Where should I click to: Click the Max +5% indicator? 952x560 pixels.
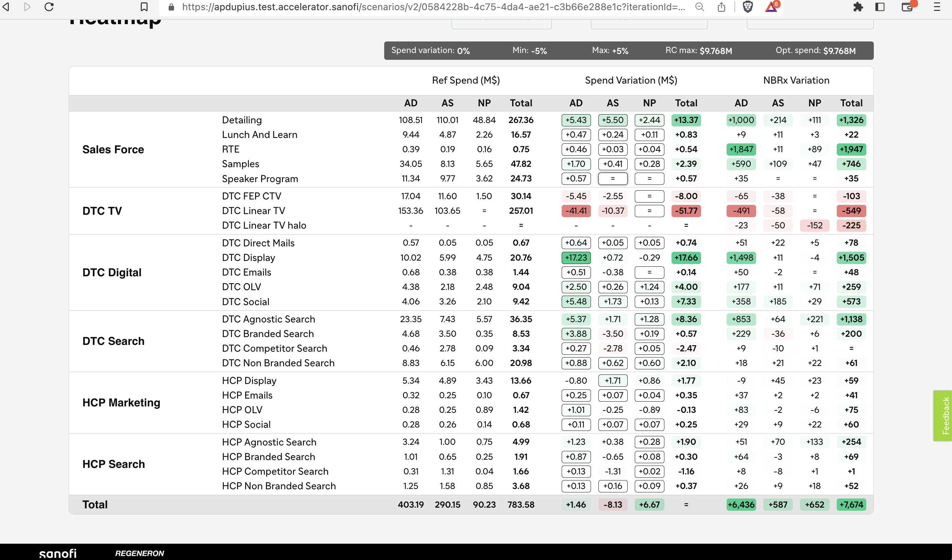click(x=610, y=51)
